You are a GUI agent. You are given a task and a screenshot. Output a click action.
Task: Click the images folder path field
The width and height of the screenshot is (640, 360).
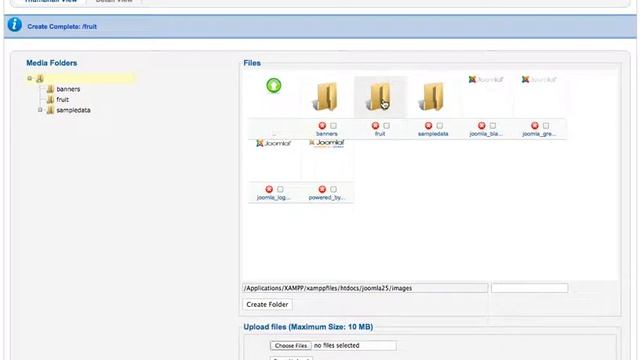pyautogui.click(x=365, y=288)
